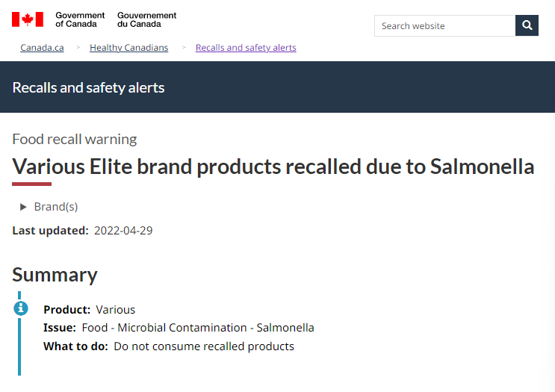This screenshot has height=392, width=555.
Task: Click the Gouvernement du Canada wordmark
Action: pos(146,20)
